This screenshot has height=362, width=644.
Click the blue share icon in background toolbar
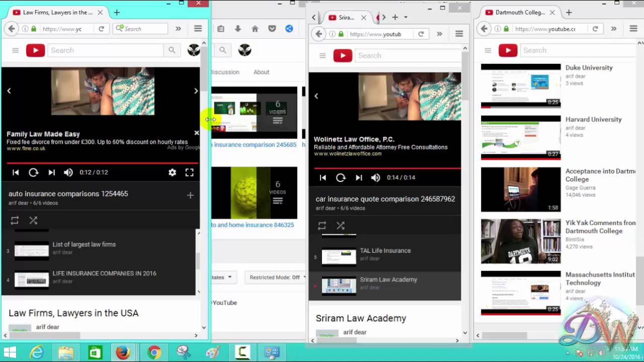click(x=289, y=29)
